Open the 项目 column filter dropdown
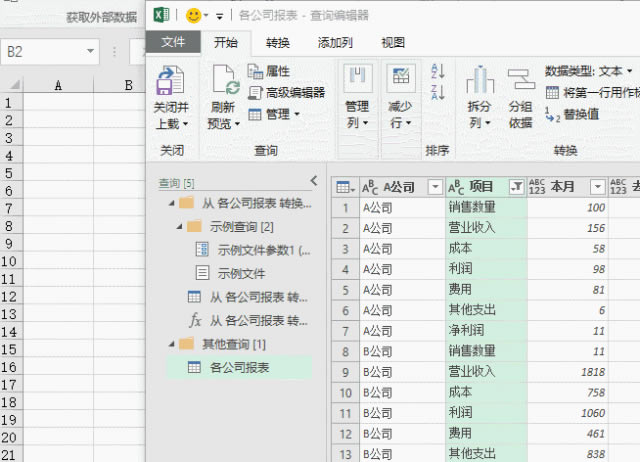The height and width of the screenshot is (462, 640). 516,187
